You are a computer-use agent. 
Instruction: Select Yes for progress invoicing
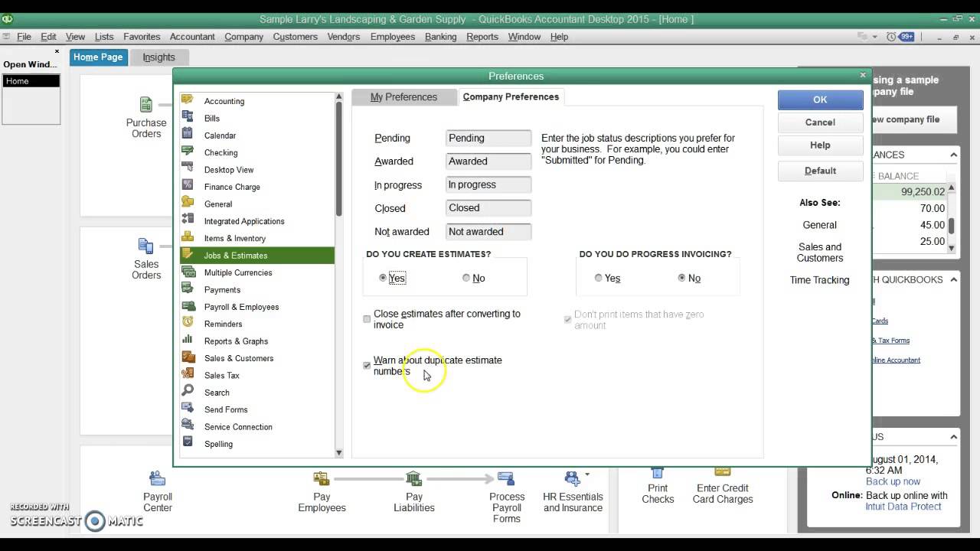click(599, 278)
